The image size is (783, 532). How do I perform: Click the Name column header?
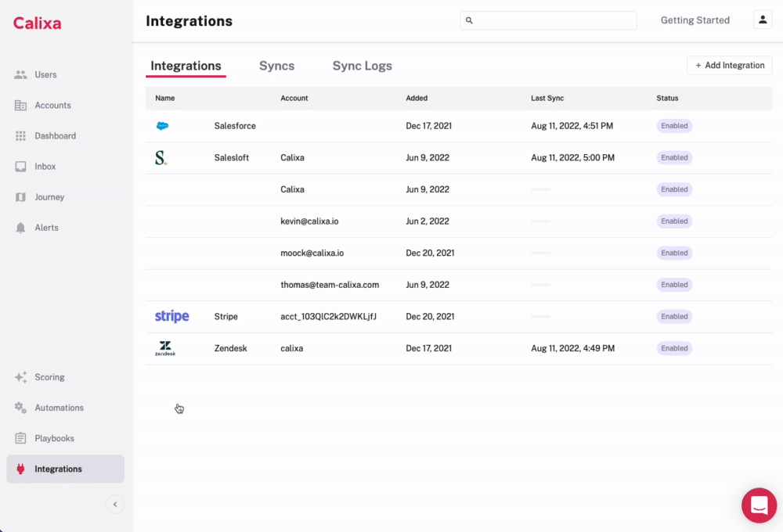tap(164, 99)
